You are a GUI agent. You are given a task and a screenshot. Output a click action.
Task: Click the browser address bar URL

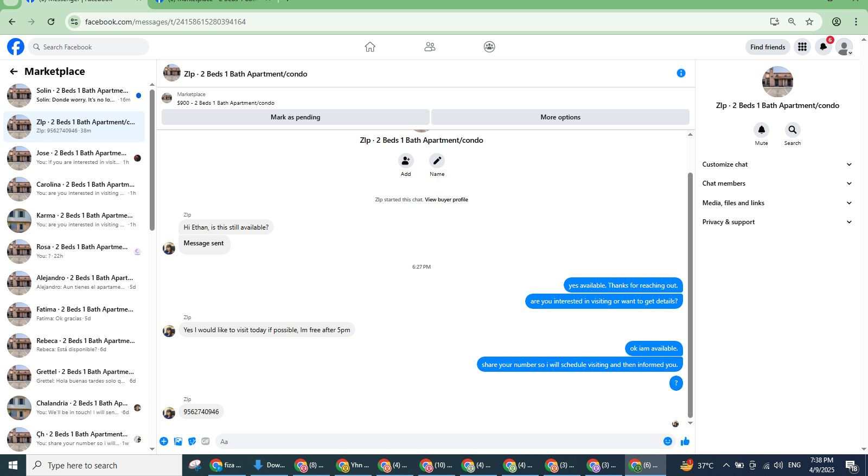click(x=165, y=22)
